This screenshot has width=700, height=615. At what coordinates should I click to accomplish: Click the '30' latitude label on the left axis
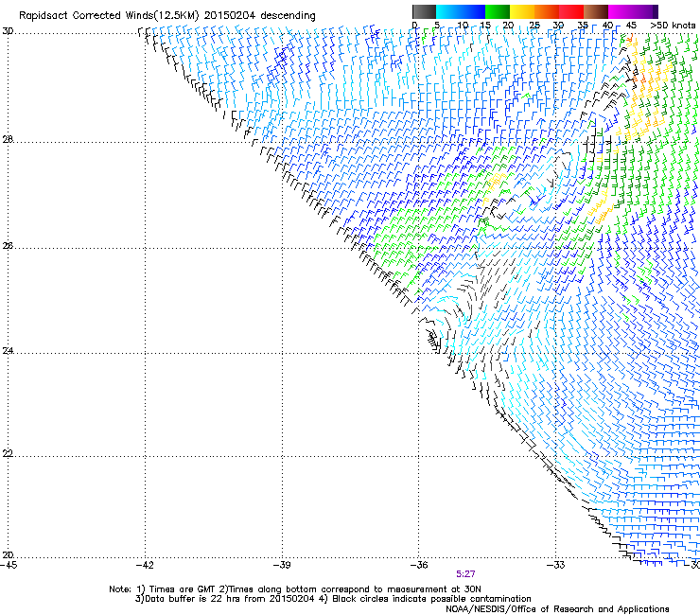click(8, 31)
